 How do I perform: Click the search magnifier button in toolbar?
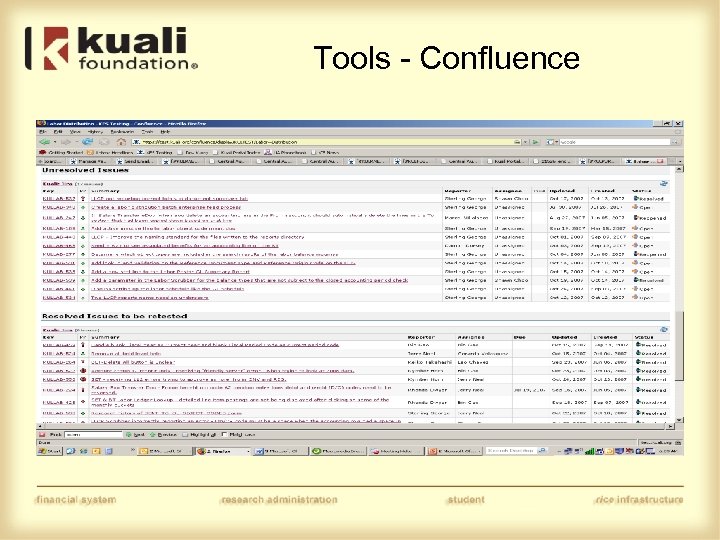pyautogui.click(x=674, y=142)
